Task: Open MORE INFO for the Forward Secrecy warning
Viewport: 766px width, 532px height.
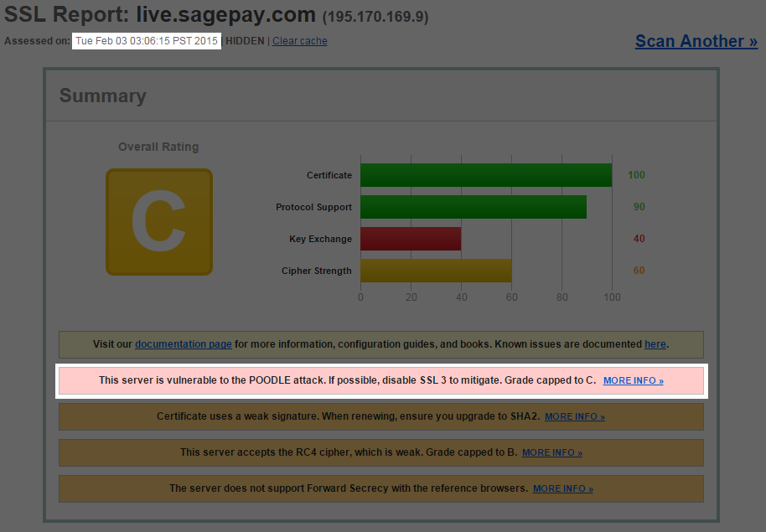Action: point(562,488)
